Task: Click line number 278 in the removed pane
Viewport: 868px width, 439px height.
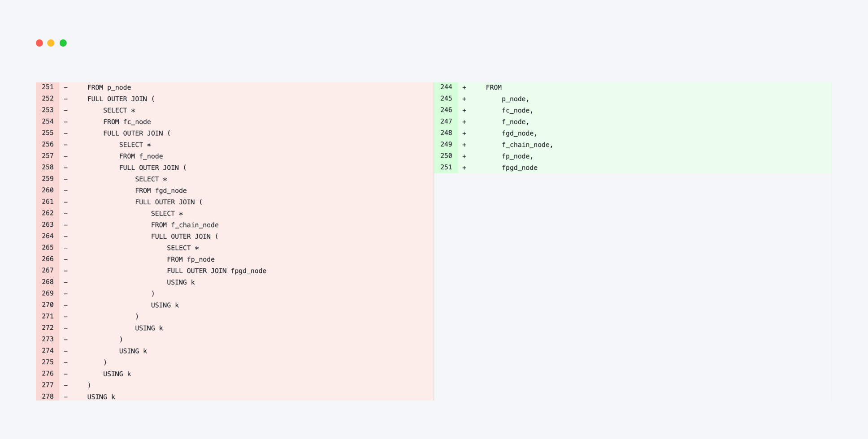Action: (48, 396)
